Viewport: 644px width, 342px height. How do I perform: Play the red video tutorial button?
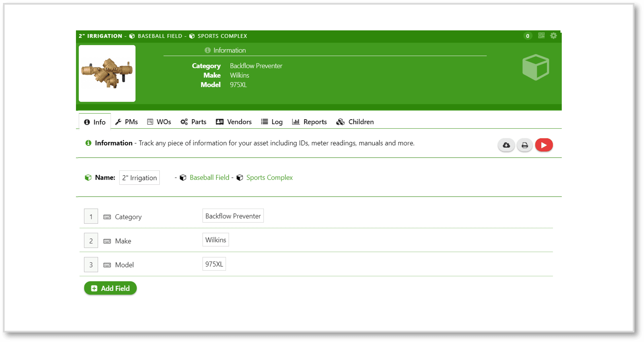click(544, 145)
